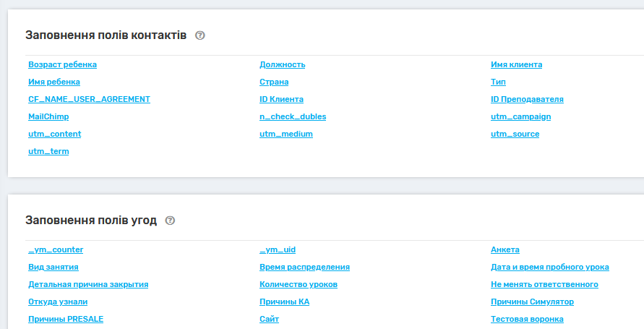This screenshot has height=329, width=644.
Task: Select the Не менять ответственного link
Action: coord(544,284)
